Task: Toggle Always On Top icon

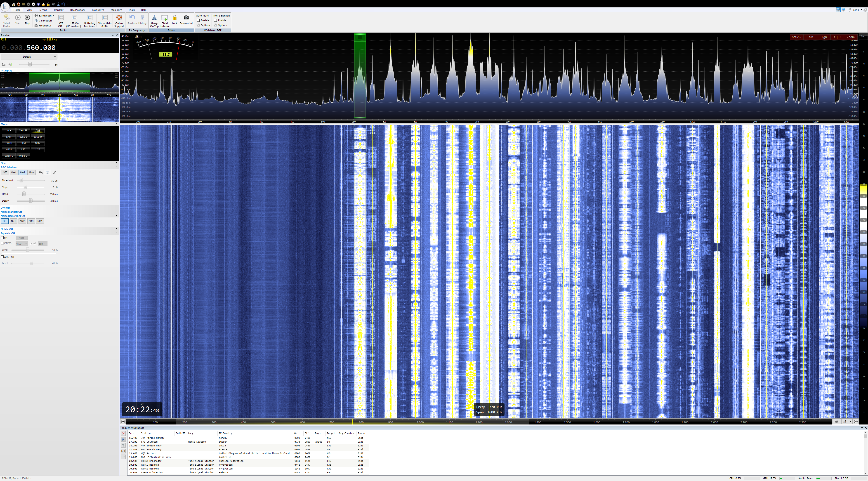Action: click(x=154, y=18)
